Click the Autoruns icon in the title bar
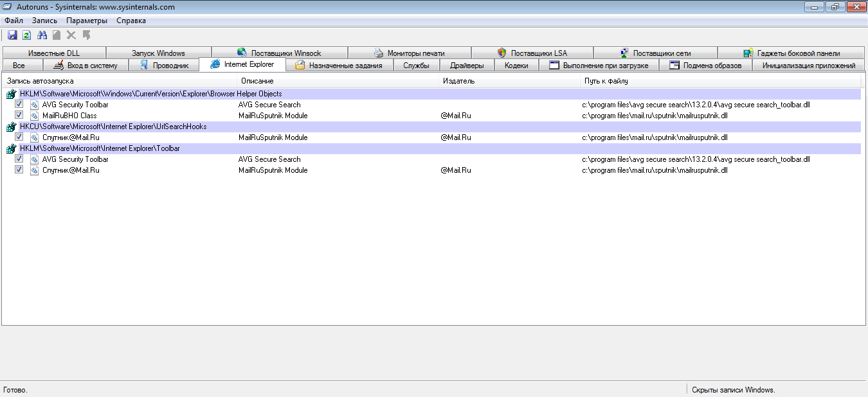Viewport: 868px width, 397px height. tap(8, 7)
